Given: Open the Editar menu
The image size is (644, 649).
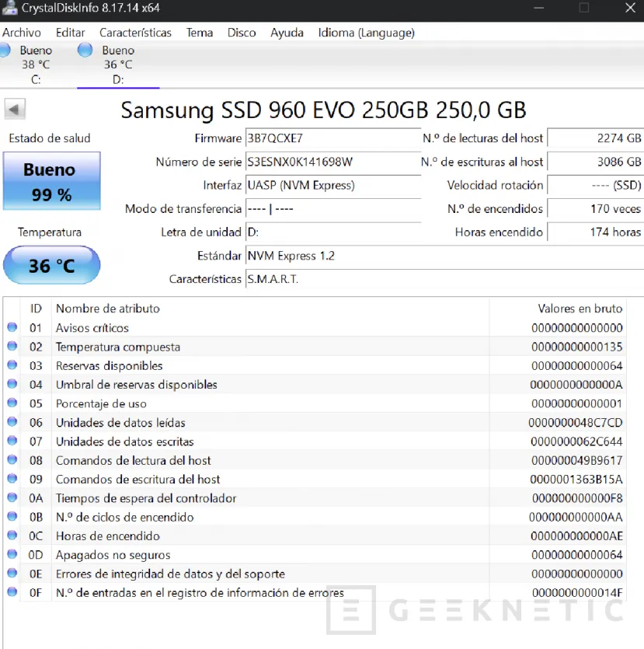Looking at the screenshot, I should coord(71,33).
